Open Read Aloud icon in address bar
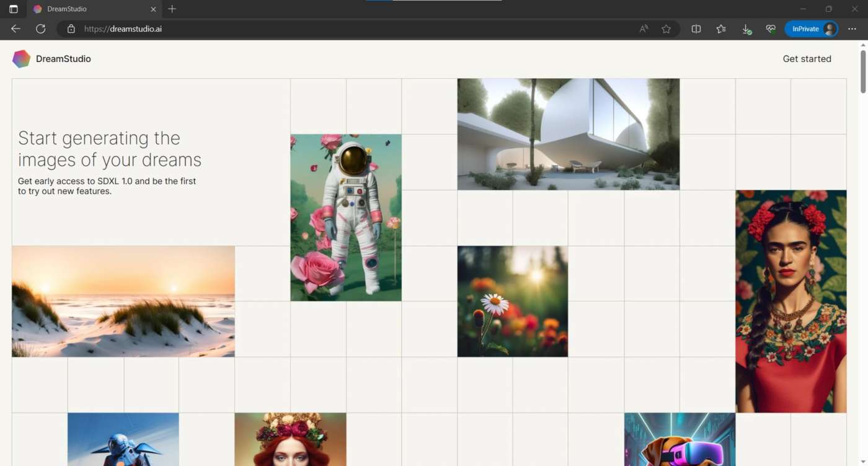The height and width of the screenshot is (466, 868). tap(644, 29)
